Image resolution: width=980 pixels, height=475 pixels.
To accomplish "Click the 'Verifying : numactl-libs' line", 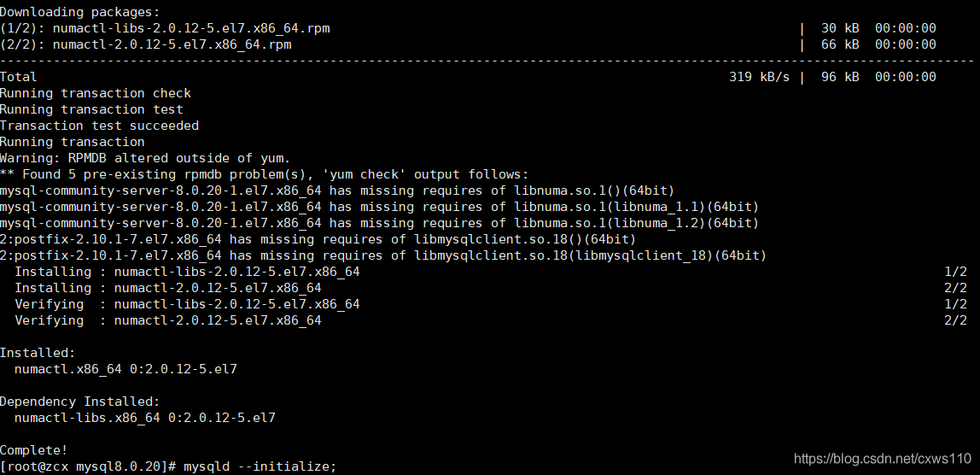I will tap(187, 304).
